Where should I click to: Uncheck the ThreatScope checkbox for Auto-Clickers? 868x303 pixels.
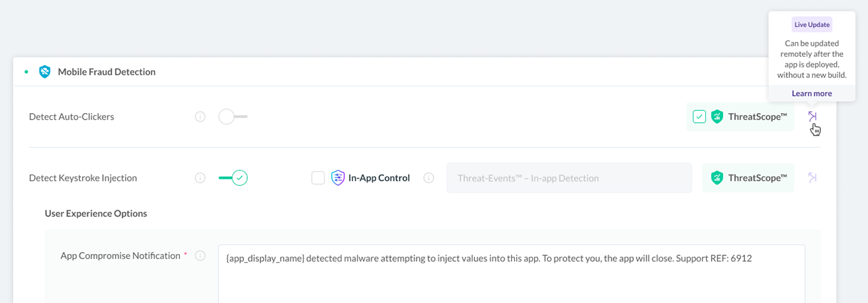coord(699,117)
